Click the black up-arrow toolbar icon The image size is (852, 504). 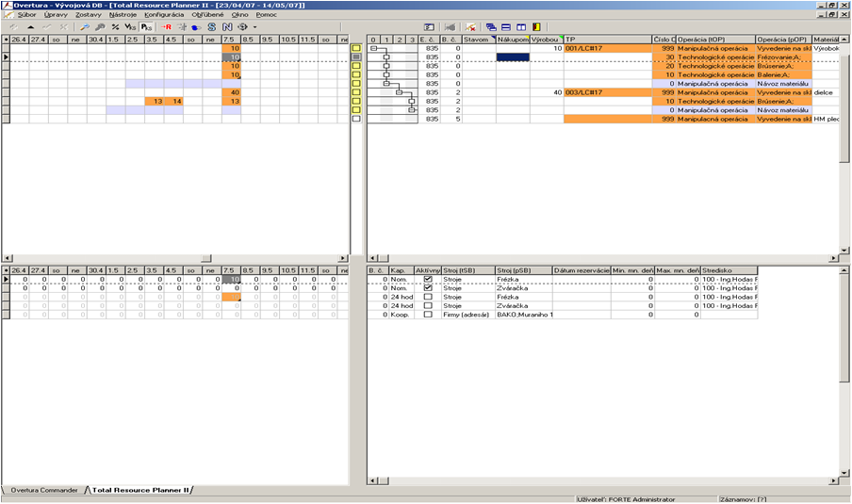(30, 26)
